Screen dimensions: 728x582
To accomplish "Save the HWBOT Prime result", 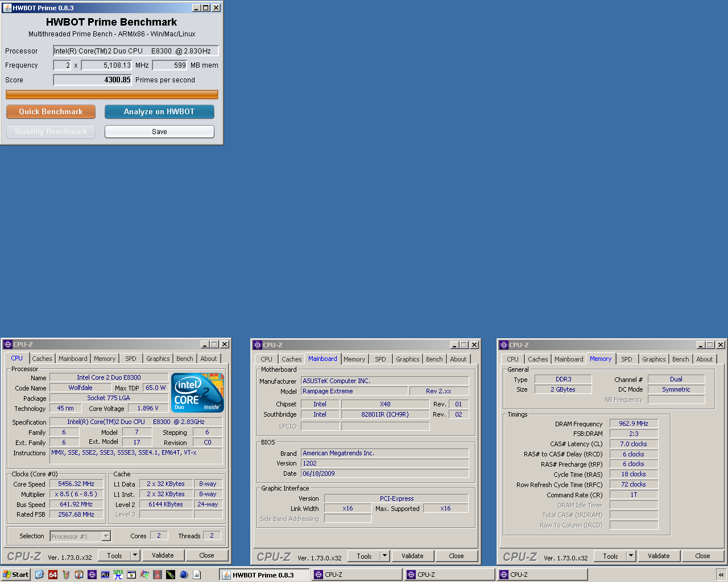I will click(159, 131).
